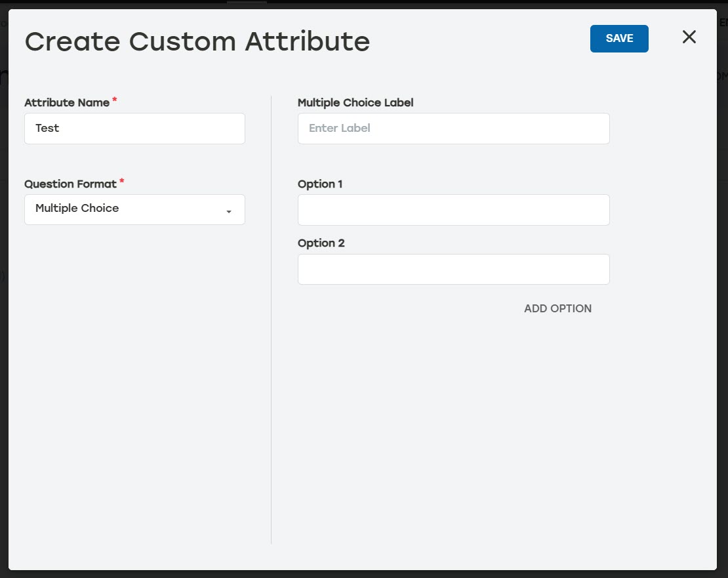Change the selected Multiple Choice format
This screenshot has width=728, height=578.
pyautogui.click(x=134, y=209)
